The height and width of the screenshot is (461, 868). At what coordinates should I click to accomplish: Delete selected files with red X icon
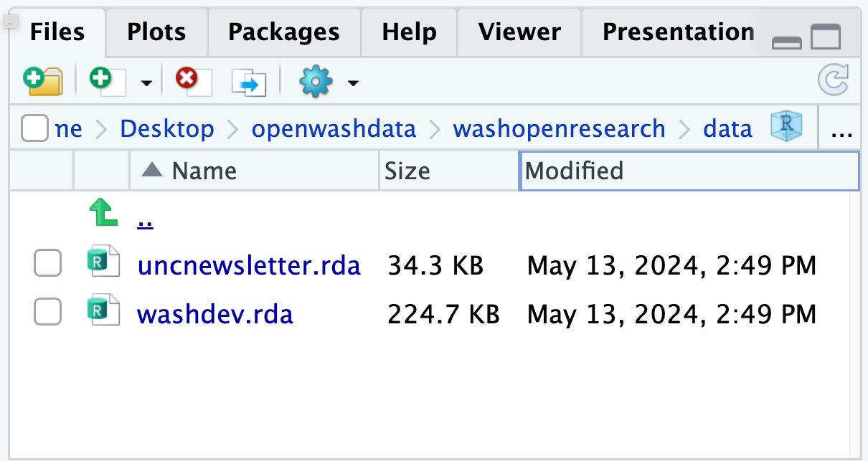coord(194,81)
